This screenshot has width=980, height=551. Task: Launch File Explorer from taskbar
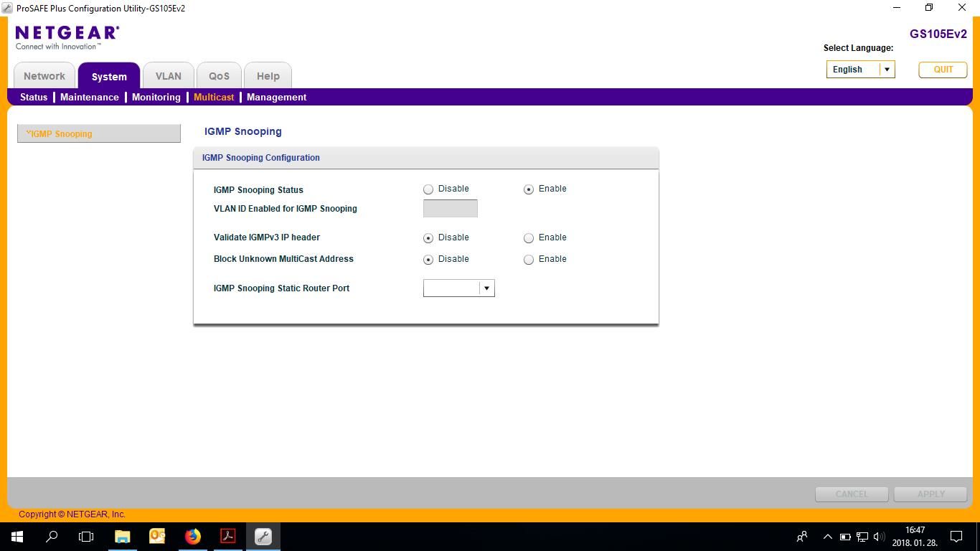click(x=123, y=536)
